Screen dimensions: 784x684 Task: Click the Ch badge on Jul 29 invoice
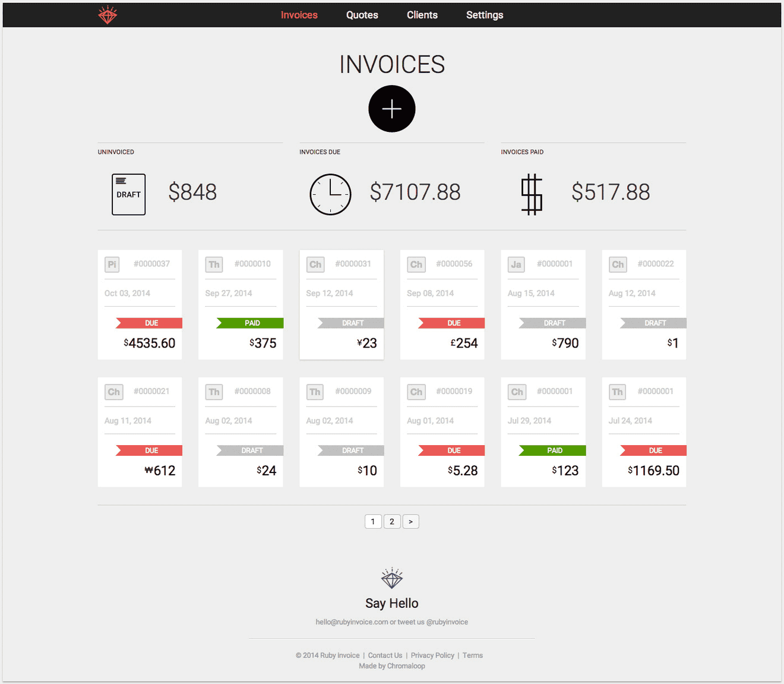pos(517,392)
